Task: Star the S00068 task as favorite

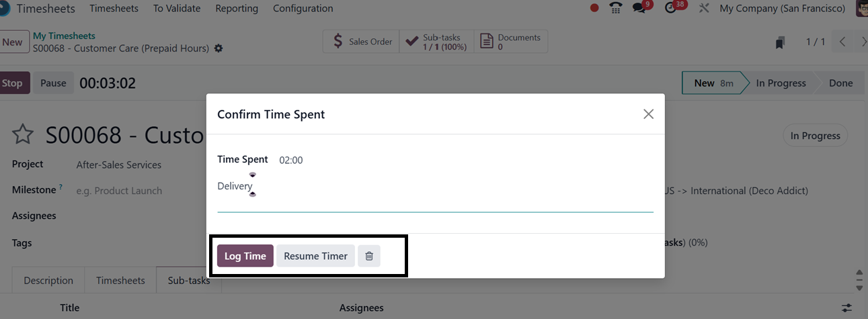Action: click(x=23, y=135)
